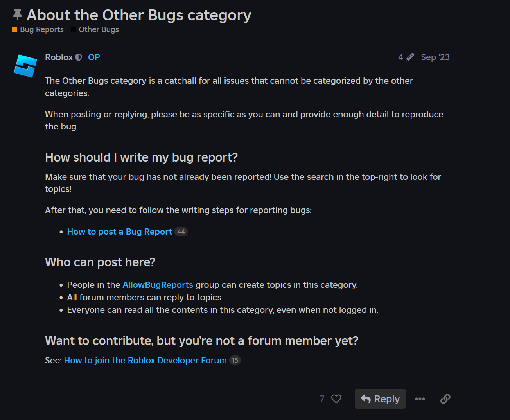Viewport: 510px width, 420px height.
Task: Visit the AllowBugReports group page
Action: click(158, 285)
